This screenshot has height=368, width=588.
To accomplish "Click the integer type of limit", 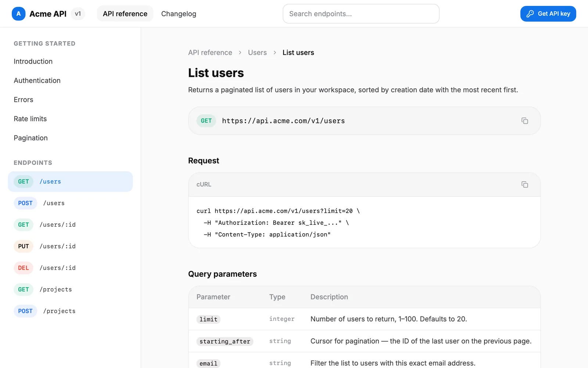I will [x=282, y=319].
